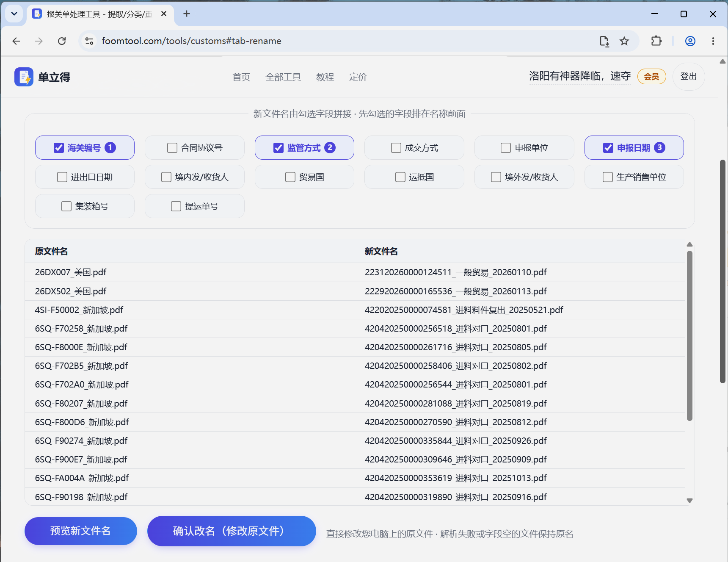
Task: Close the 报关单处理工具 tab
Action: [x=164, y=14]
